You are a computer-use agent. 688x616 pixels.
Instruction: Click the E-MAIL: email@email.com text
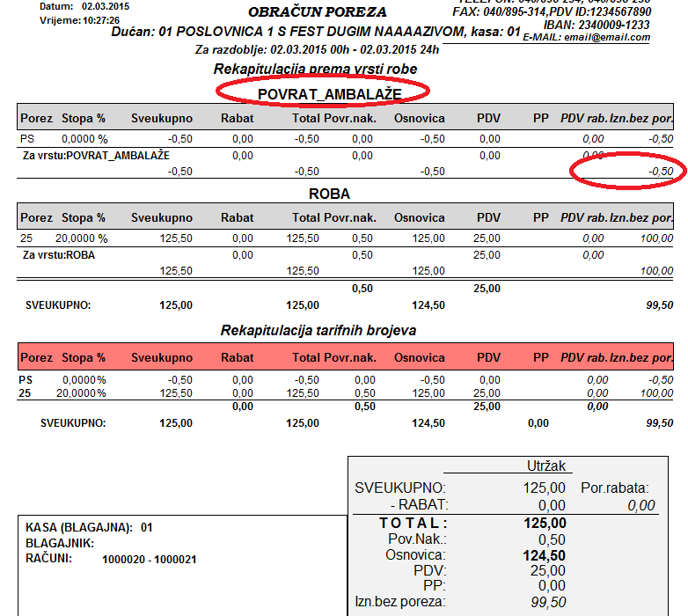[x=586, y=37]
